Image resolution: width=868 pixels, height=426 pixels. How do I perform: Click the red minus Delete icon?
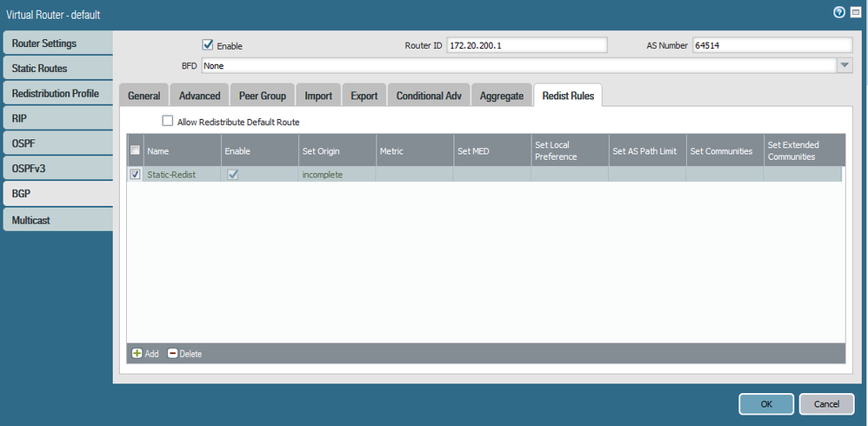(x=173, y=354)
